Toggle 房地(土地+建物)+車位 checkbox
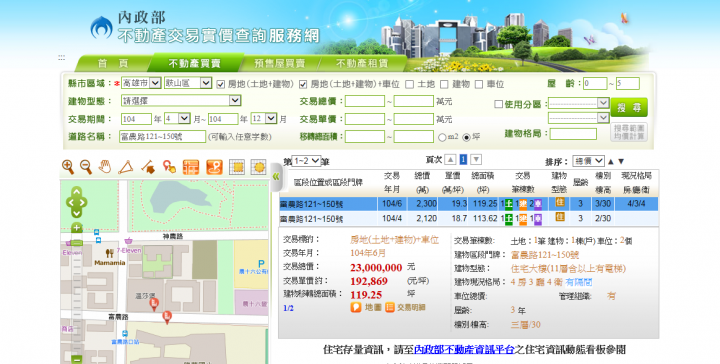Viewport: 720px width, 364px height. (x=303, y=84)
